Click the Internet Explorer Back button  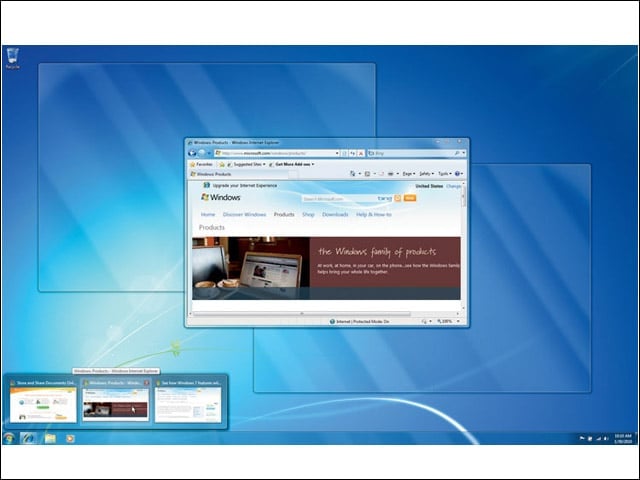tap(192, 153)
